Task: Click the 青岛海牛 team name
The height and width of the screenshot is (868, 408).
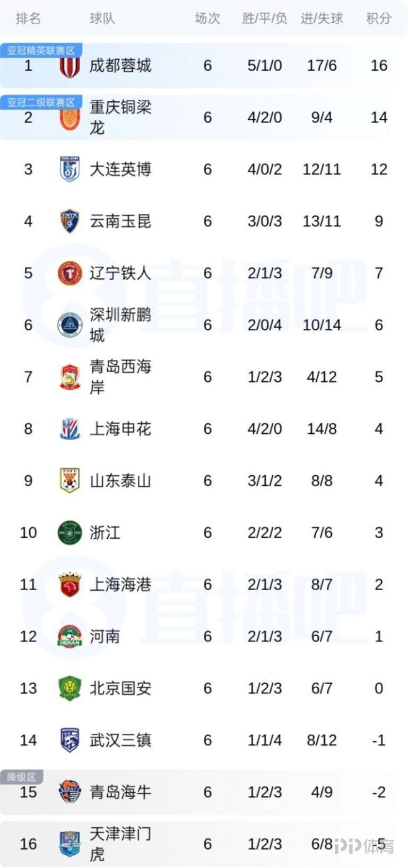Action: tap(120, 792)
